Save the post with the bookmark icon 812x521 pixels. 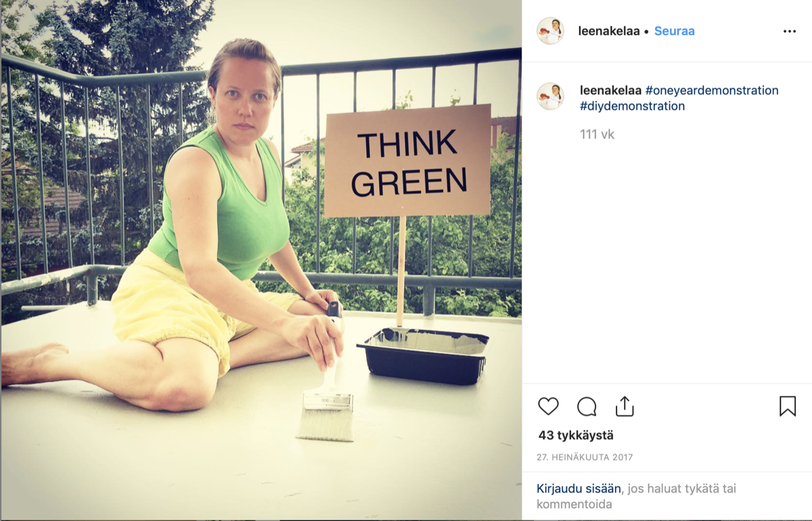click(788, 406)
